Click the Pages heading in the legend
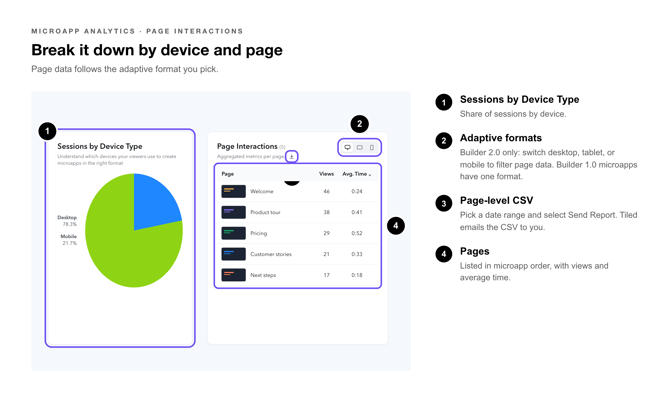The height and width of the screenshot is (402, 670). pyautogui.click(x=475, y=251)
